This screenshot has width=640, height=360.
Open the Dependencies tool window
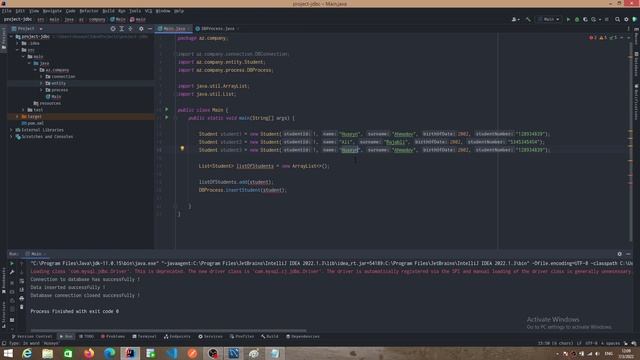point(302,336)
